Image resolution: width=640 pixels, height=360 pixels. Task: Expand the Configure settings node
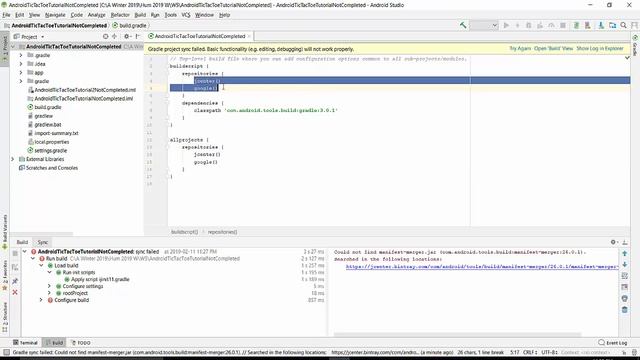click(49, 286)
